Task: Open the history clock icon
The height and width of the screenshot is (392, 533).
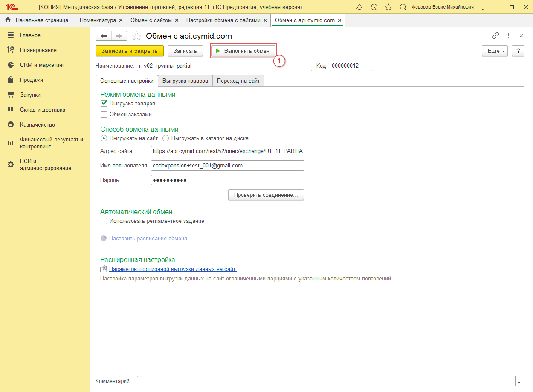Action: 374,7
